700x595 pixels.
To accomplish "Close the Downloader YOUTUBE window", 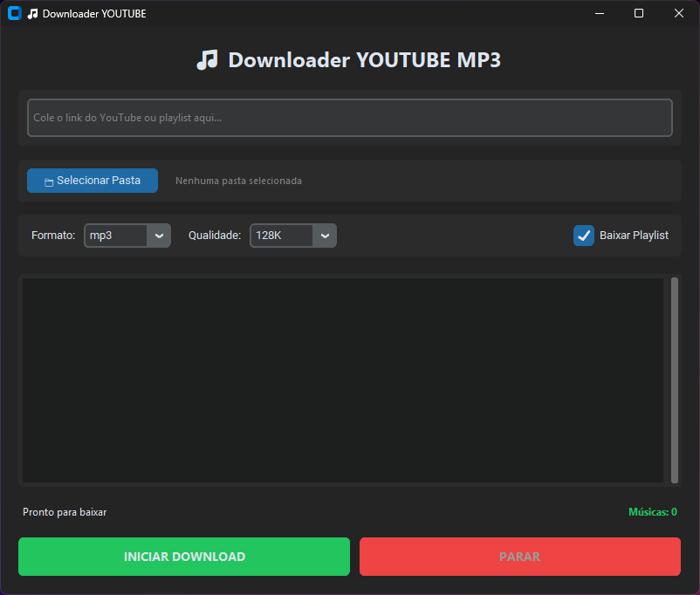I will click(x=678, y=13).
